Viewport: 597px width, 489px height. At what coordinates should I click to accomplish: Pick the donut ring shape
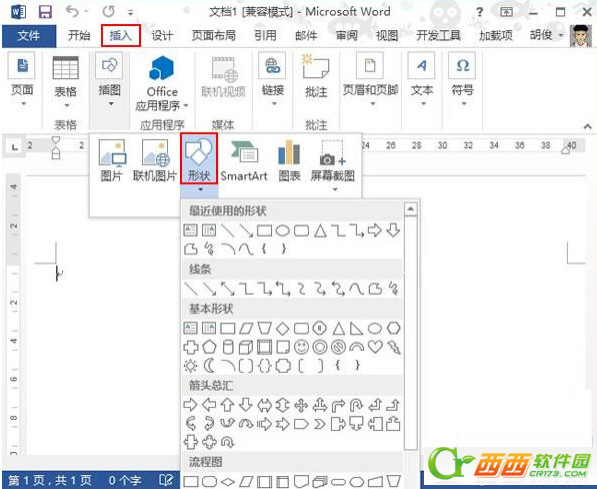tap(320, 347)
